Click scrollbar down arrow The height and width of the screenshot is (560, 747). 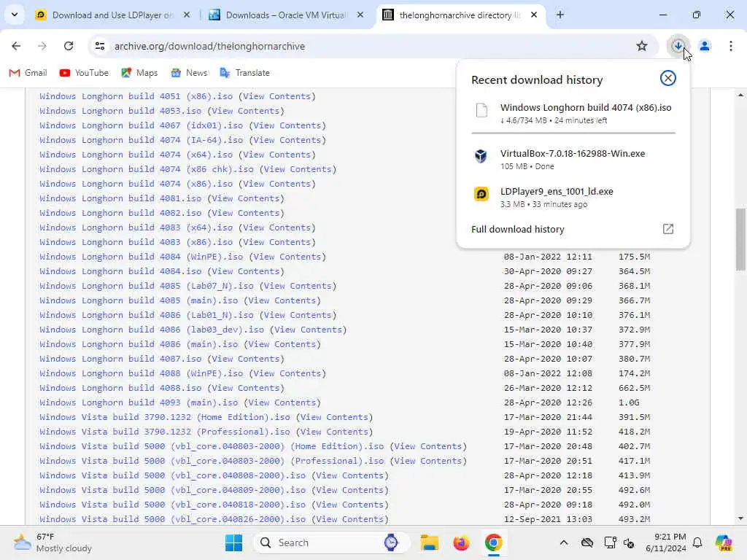(x=740, y=518)
